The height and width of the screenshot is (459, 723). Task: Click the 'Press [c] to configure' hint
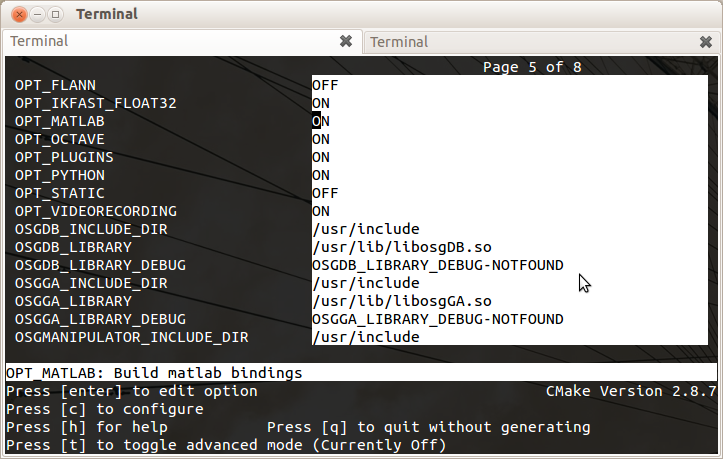(x=104, y=409)
